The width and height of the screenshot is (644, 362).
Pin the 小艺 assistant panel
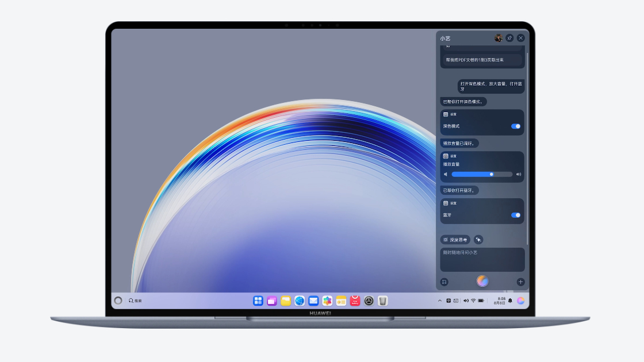[x=509, y=38]
